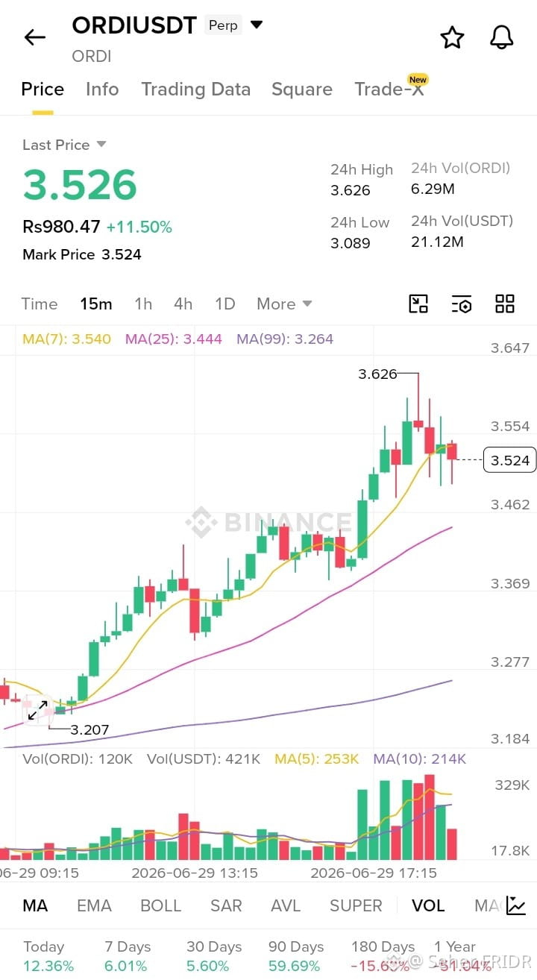Tap the 7 Days 6.01% performance

click(x=128, y=956)
